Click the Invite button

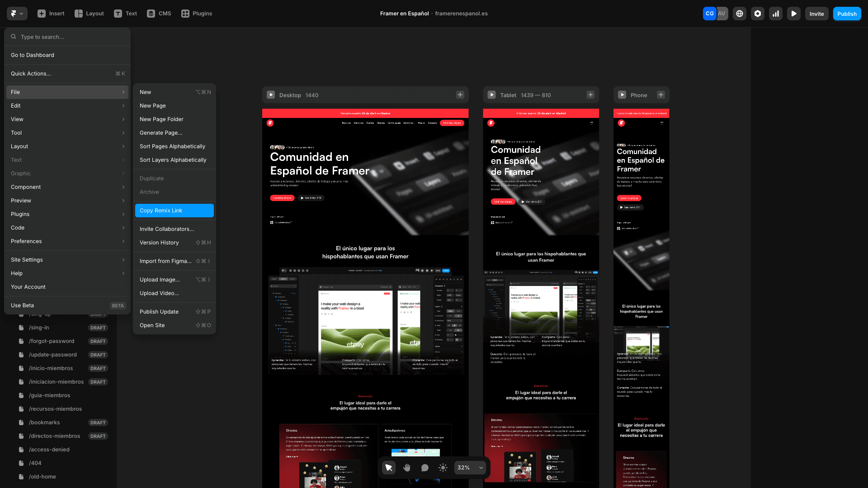(x=816, y=14)
